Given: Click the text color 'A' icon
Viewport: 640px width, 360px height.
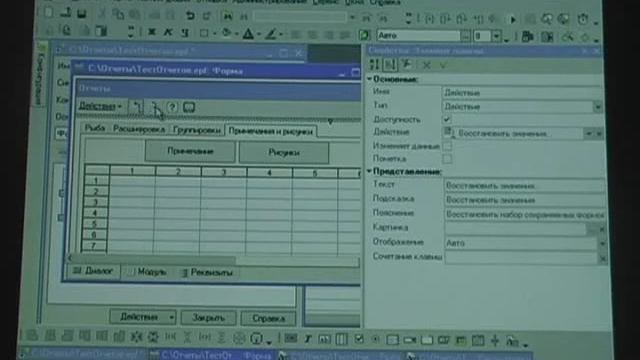Looking at the screenshot, I should 248,34.
